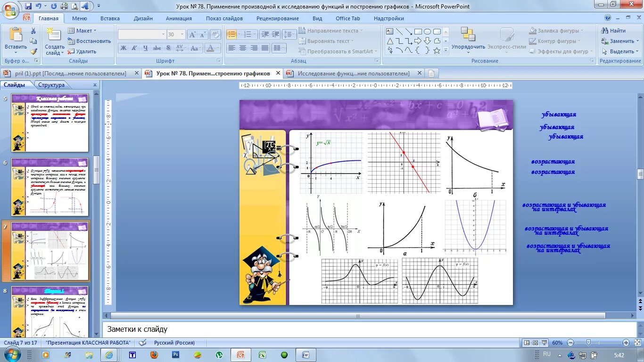Click the Redo icon in quick access toolbar
Image resolution: width=644 pixels, height=362 pixels.
[x=54, y=6]
